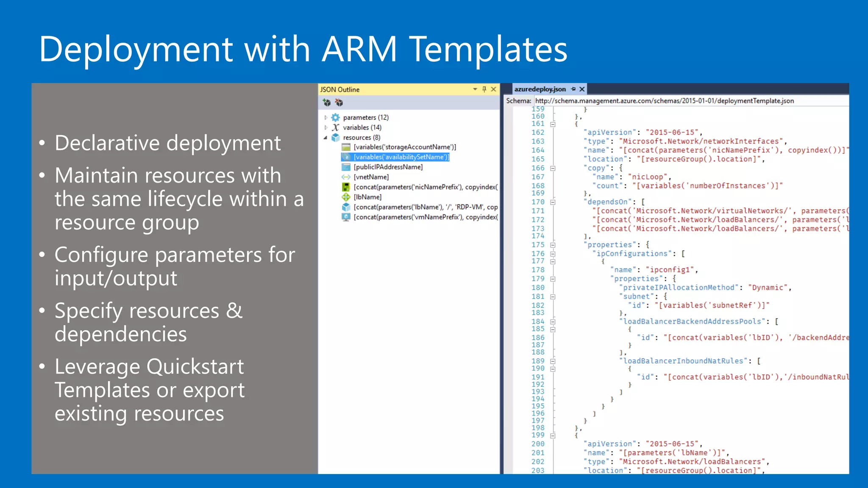The image size is (868, 488).
Task: Open JSON Outline window position dropdown
Action: pyautogui.click(x=475, y=89)
